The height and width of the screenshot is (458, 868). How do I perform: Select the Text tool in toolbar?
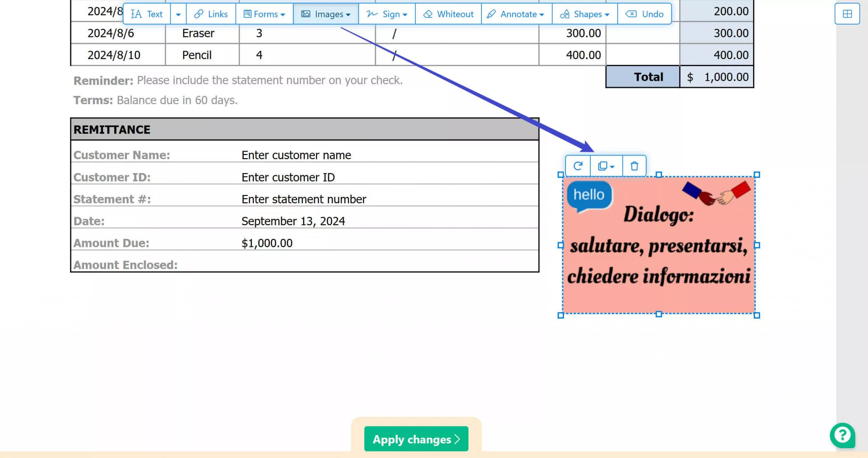point(147,14)
